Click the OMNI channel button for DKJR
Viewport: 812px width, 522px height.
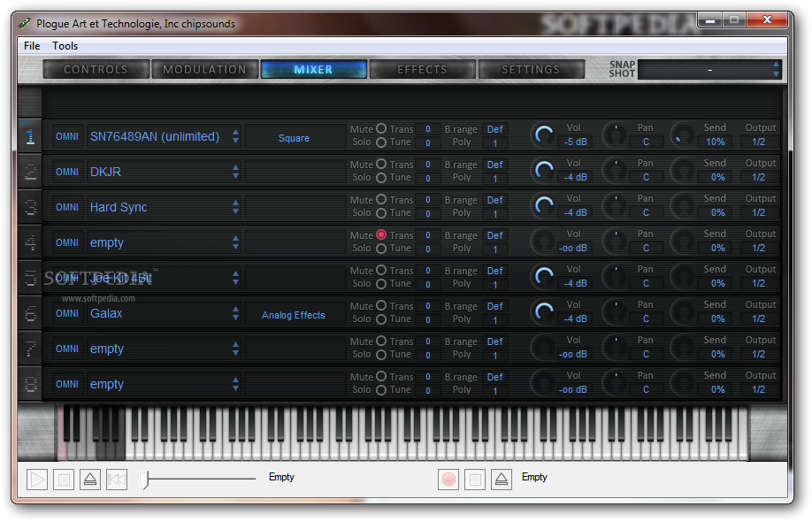67,172
